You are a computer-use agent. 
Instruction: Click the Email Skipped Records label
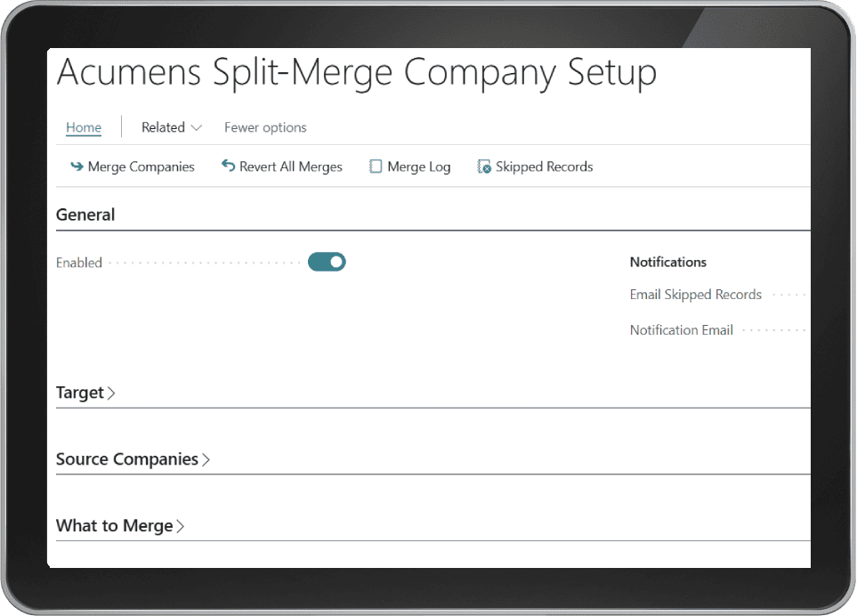pyautogui.click(x=695, y=295)
